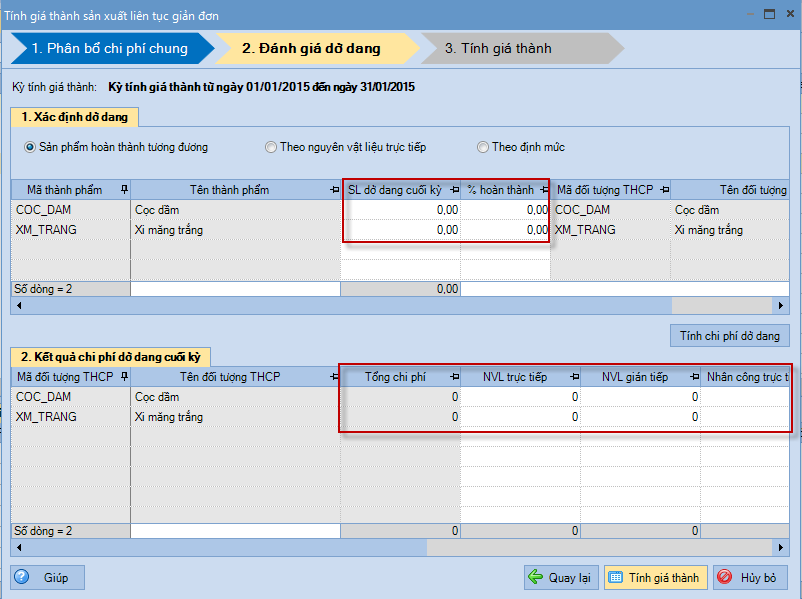Click the green back arrow icon
The width and height of the screenshot is (802, 599).
535,577
